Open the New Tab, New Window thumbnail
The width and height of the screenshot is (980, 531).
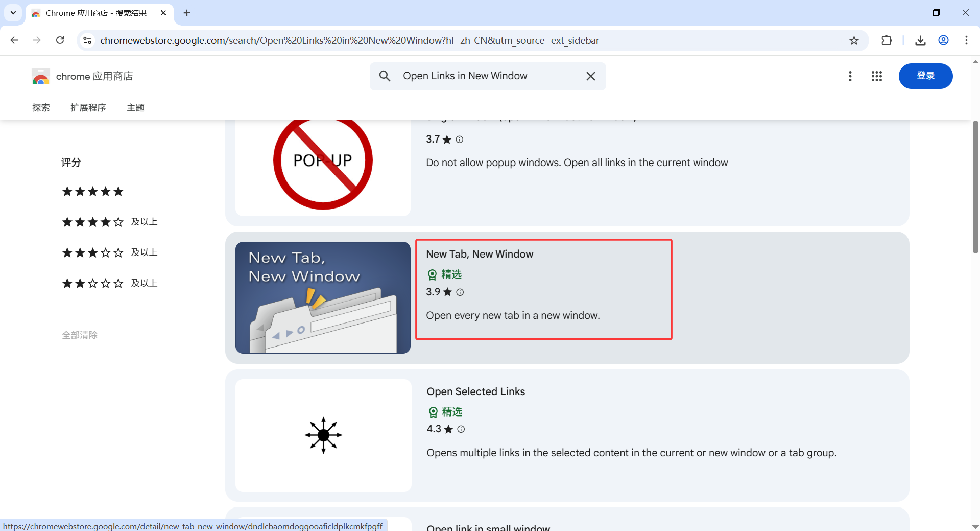pyautogui.click(x=323, y=297)
